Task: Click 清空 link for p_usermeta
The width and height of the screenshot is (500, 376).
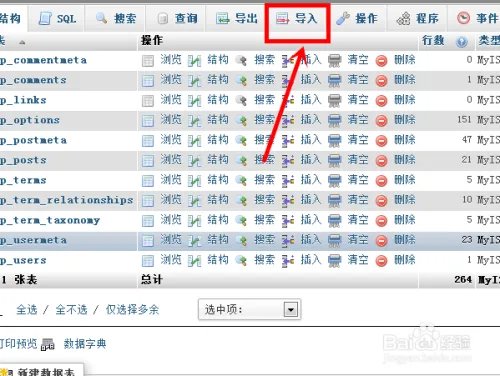Action: click(358, 240)
